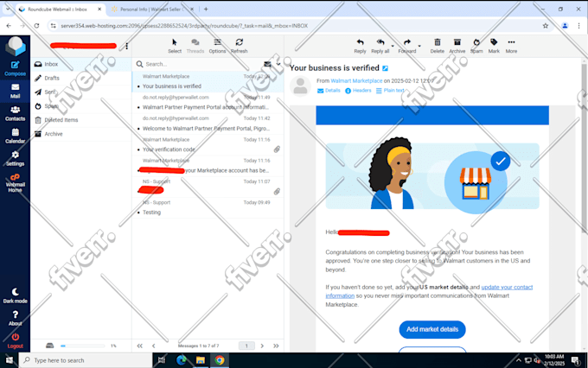Go to next page of messages

tap(262, 346)
